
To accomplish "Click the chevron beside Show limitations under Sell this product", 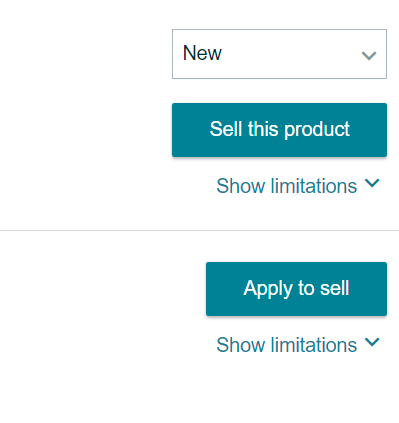I will [x=372, y=183].
